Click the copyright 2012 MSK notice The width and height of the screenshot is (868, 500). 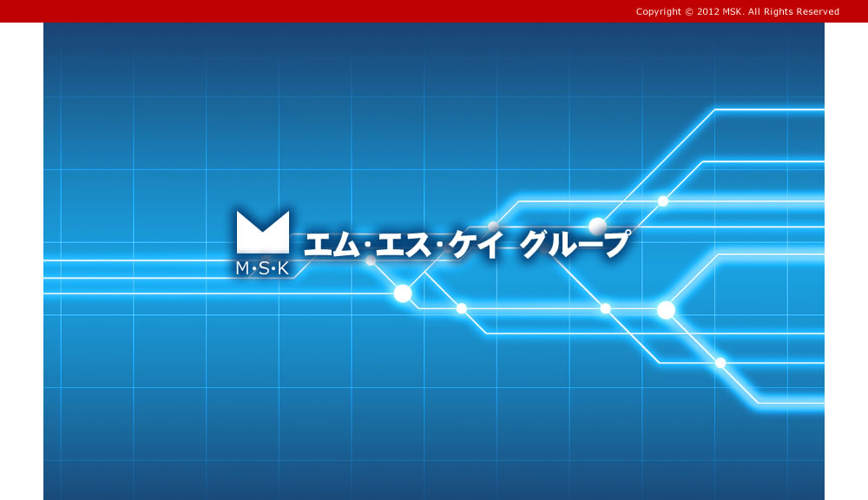point(737,11)
